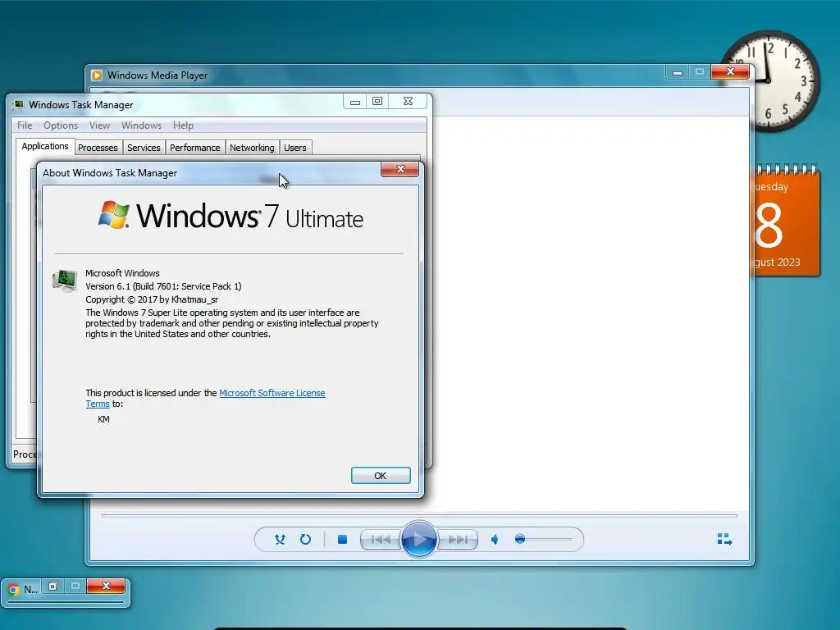
Task: Click the large Play button
Action: pos(418,539)
